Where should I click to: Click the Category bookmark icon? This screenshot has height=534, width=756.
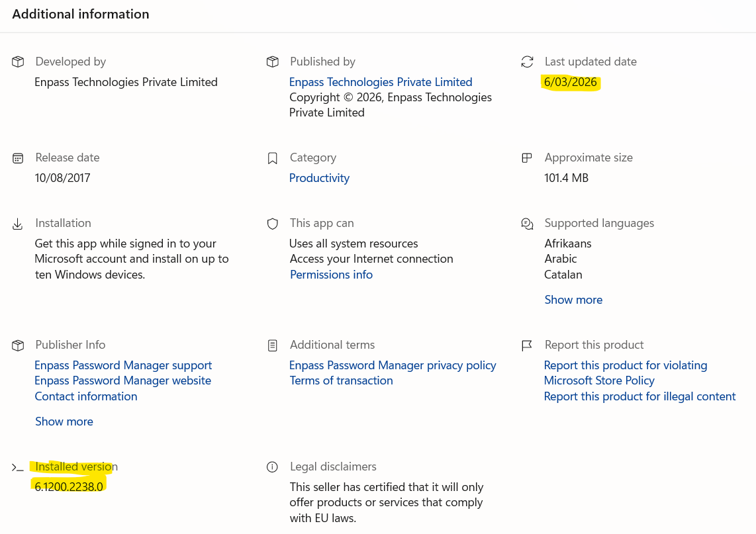click(x=272, y=158)
